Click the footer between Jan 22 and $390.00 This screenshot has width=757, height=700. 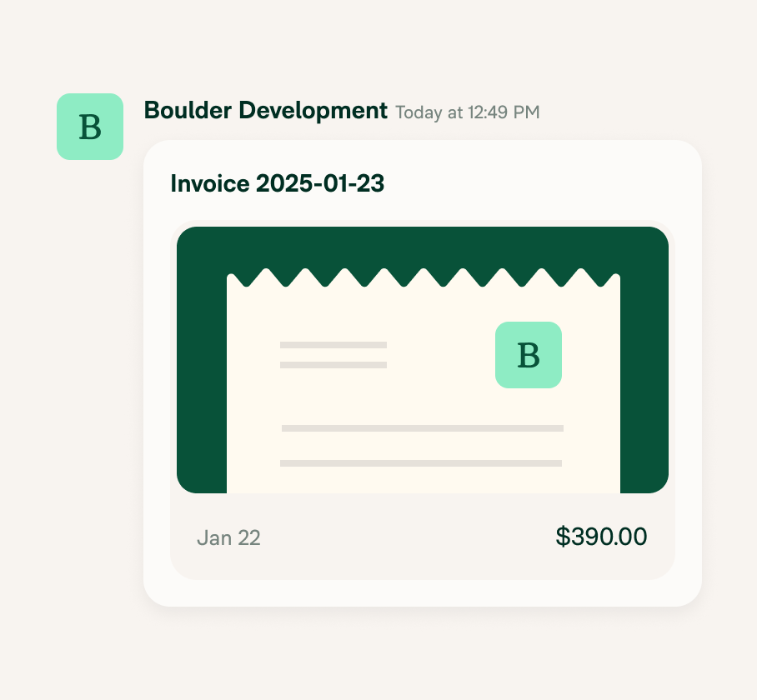click(408, 537)
